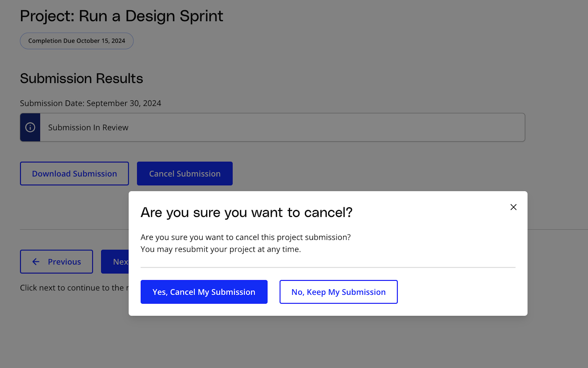Viewport: 588px width, 368px height.
Task: Click the info icon beside Submission In Review
Action: [30, 127]
